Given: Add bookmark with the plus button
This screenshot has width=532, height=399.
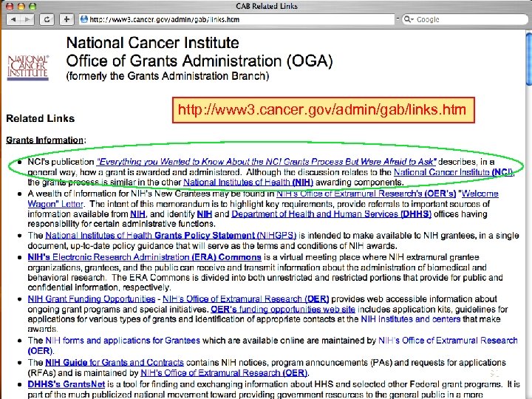Looking at the screenshot, I should (x=66, y=19).
